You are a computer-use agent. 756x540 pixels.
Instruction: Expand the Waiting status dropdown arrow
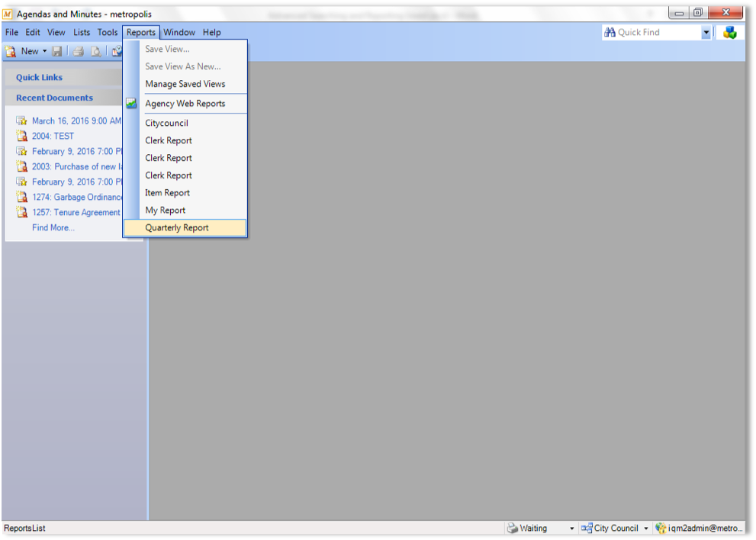572,529
